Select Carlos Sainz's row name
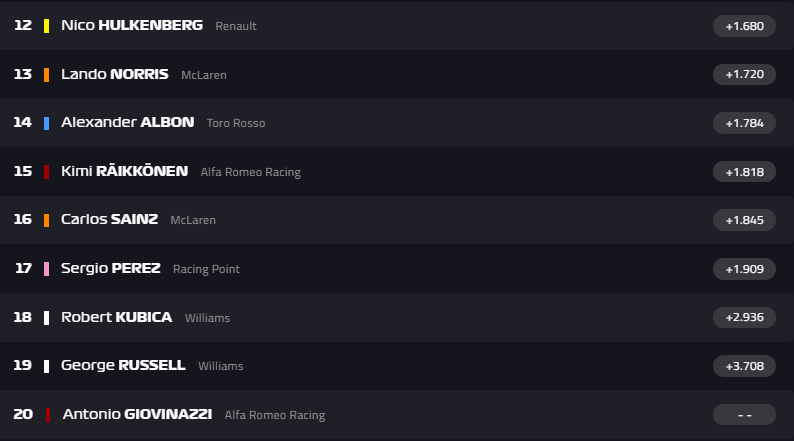Viewport: 794px width, 441px height. coord(109,220)
